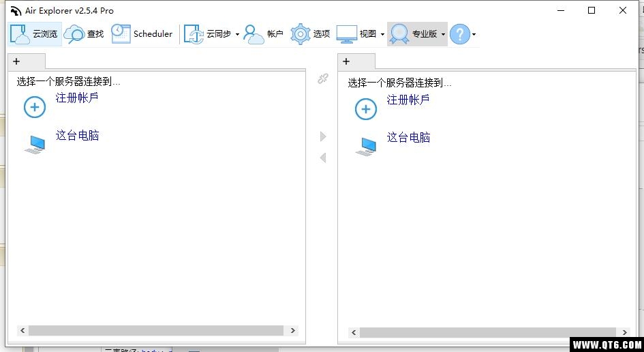Click 注册帐户 plus icon in right pane
The height and width of the screenshot is (352, 644).
365,109
